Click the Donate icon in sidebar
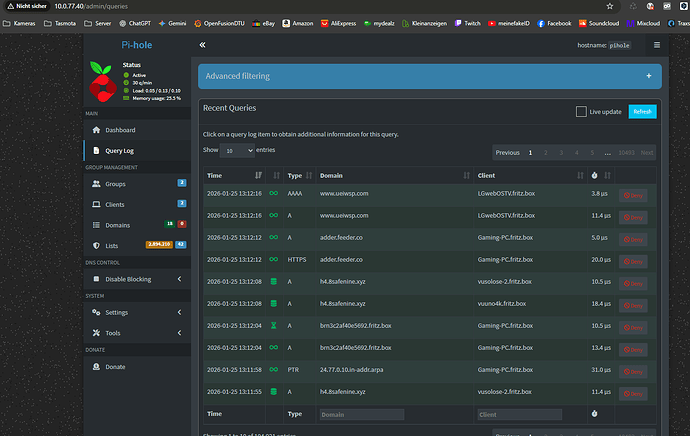This screenshot has height=436, width=690. pos(96,366)
